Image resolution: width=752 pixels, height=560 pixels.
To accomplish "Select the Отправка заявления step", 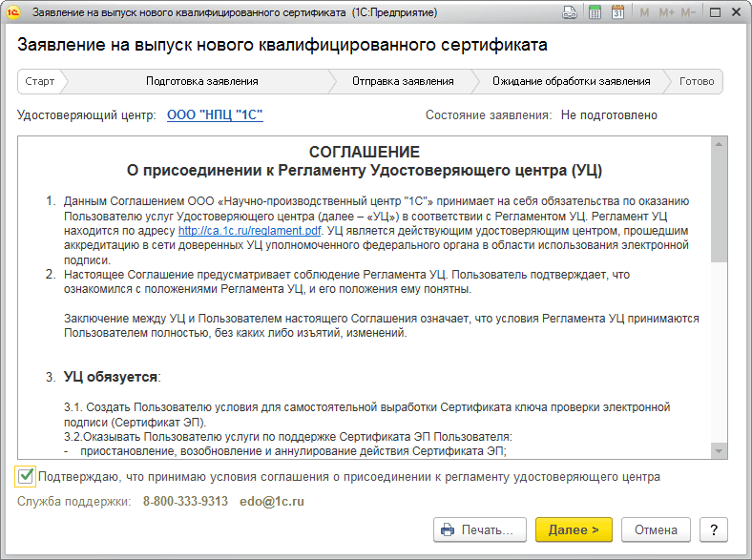I will tap(403, 81).
